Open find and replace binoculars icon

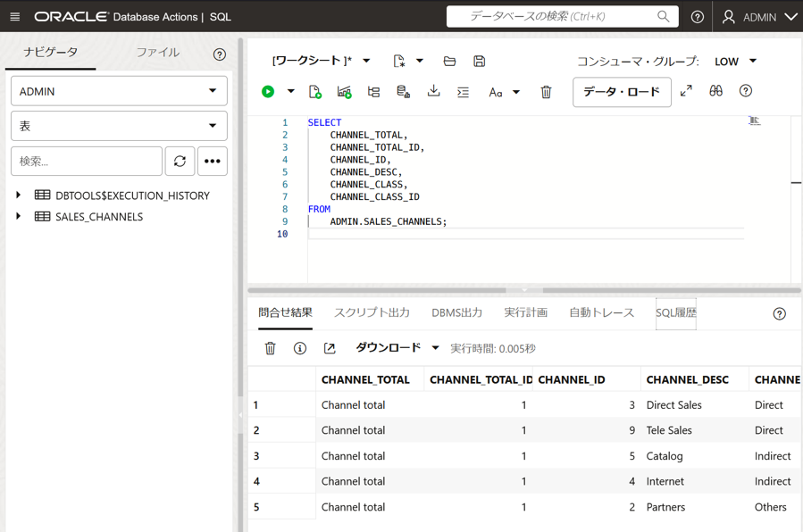(x=715, y=91)
